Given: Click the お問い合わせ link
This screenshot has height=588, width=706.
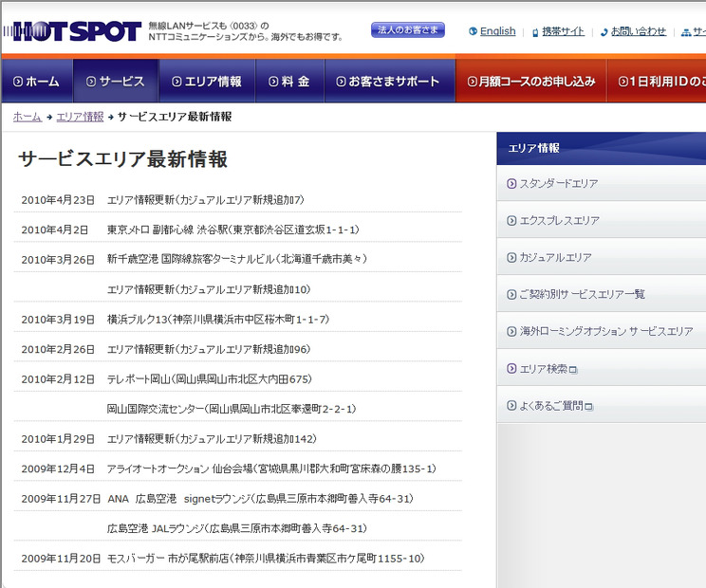Looking at the screenshot, I should point(638,31).
